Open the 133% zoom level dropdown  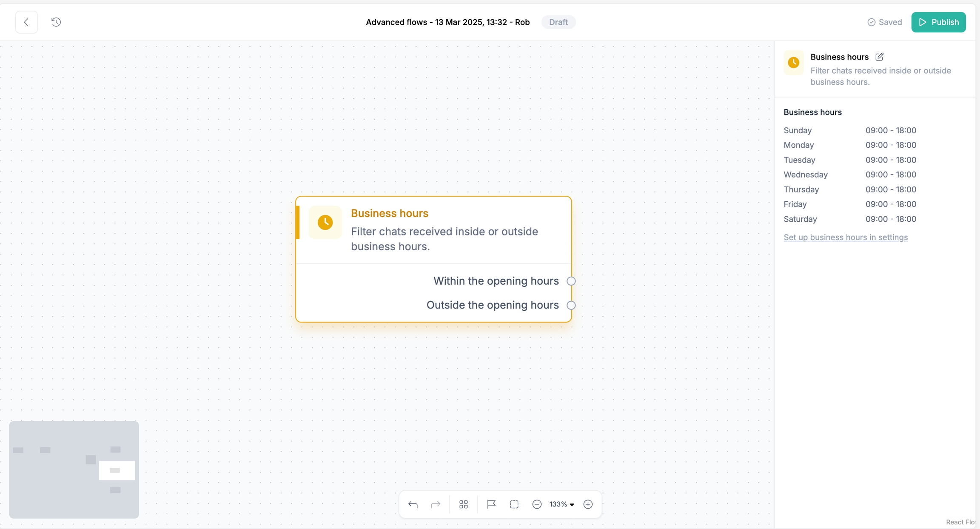pyautogui.click(x=561, y=504)
